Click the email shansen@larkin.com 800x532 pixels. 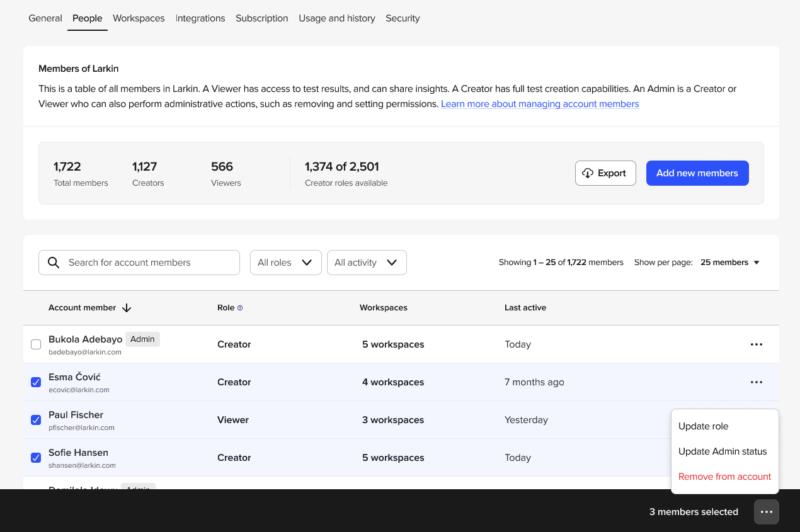[82, 466]
